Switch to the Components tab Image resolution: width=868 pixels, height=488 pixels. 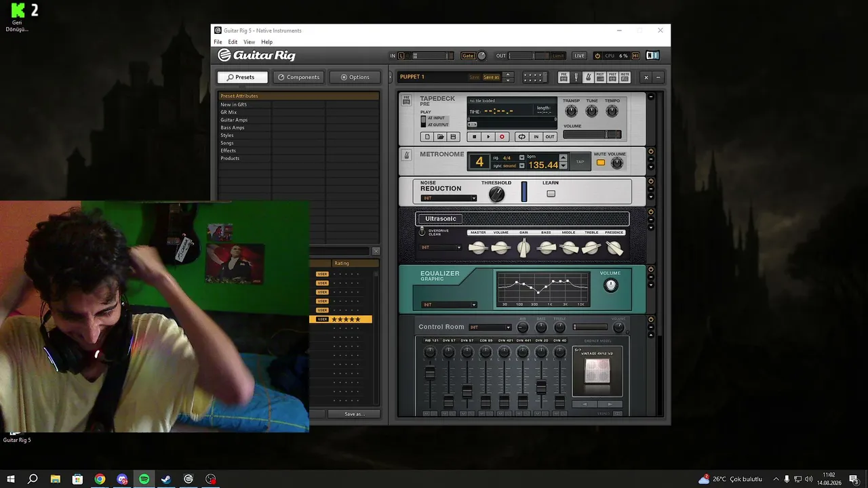(x=298, y=77)
